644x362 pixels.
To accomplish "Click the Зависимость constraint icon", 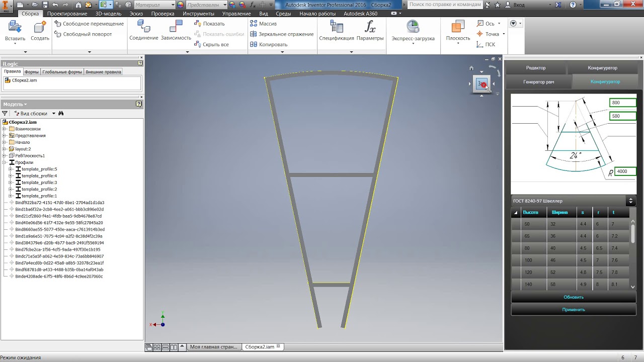I will click(x=176, y=27).
